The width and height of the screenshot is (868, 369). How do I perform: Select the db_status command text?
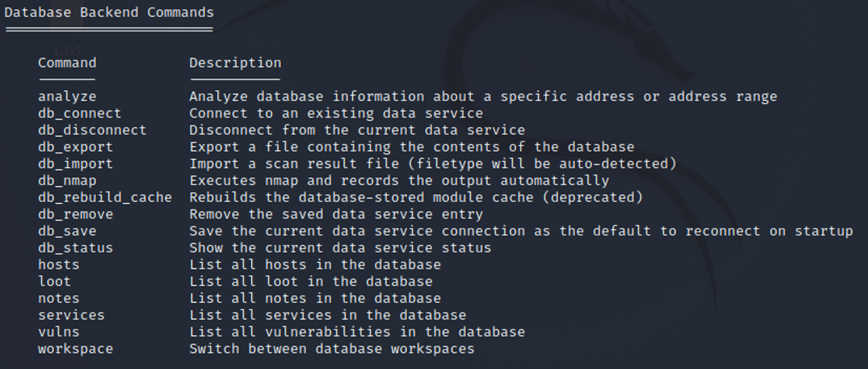click(x=76, y=248)
